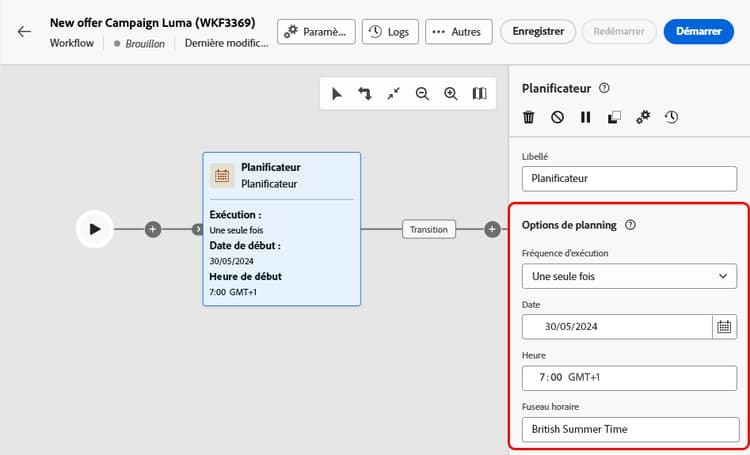750x455 pixels.
Task: Open the Autres more options menu
Action: tap(459, 32)
